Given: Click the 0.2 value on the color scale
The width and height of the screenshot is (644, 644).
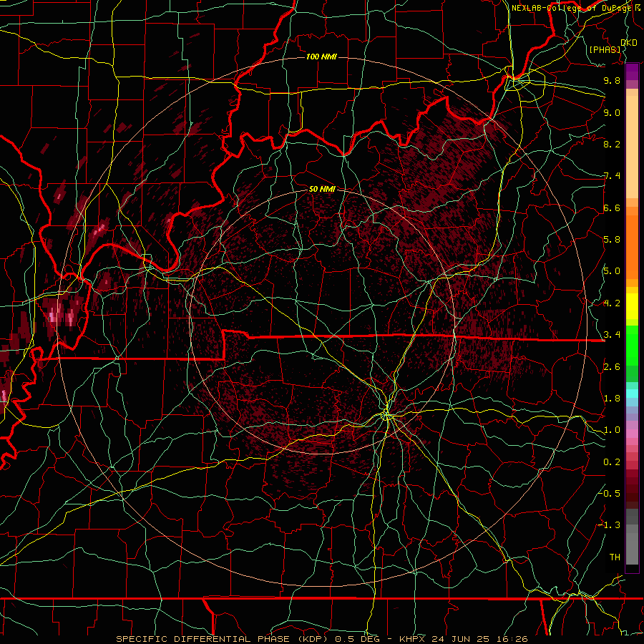Looking at the screenshot, I should [x=612, y=462].
